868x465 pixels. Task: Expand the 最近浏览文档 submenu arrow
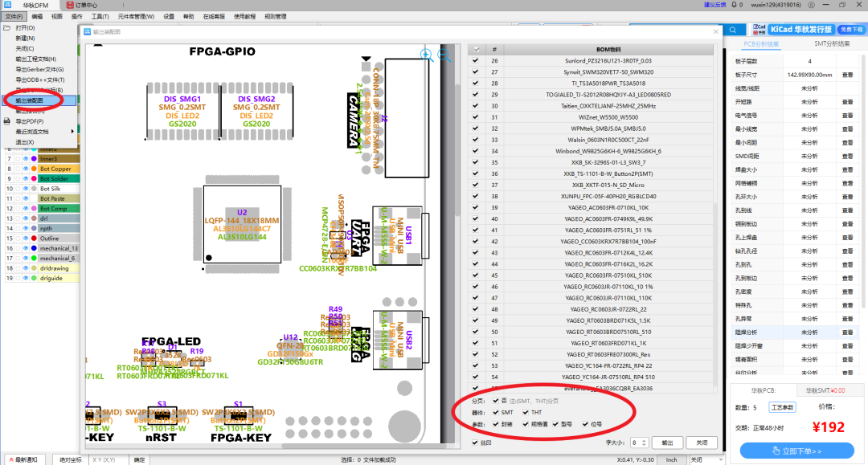point(72,132)
